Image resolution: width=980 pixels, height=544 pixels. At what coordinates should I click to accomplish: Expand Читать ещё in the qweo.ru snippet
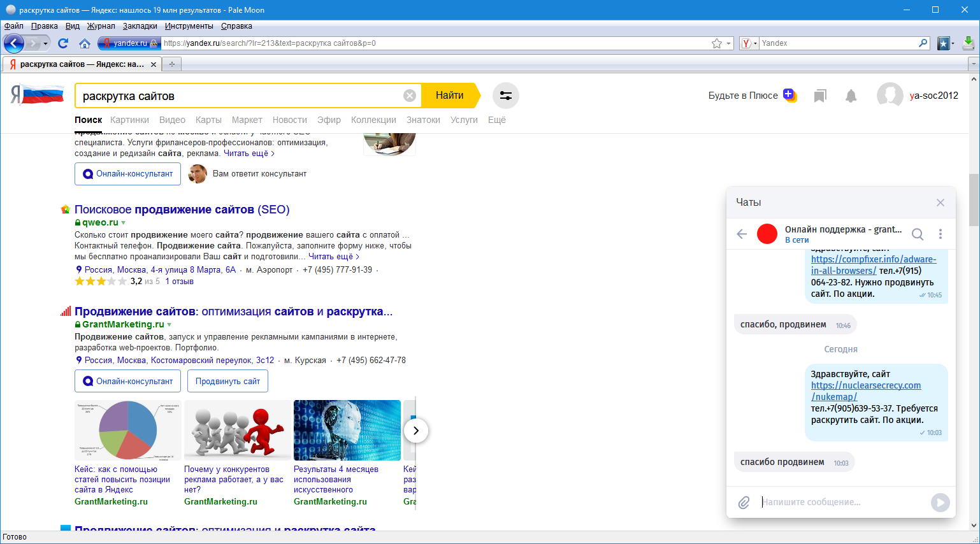(x=334, y=257)
